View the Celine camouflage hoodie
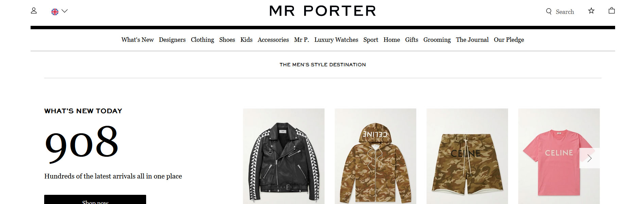644x204 pixels. (x=376, y=156)
